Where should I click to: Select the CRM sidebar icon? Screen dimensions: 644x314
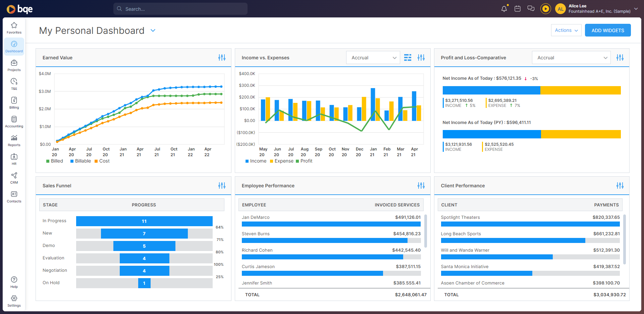(x=14, y=178)
